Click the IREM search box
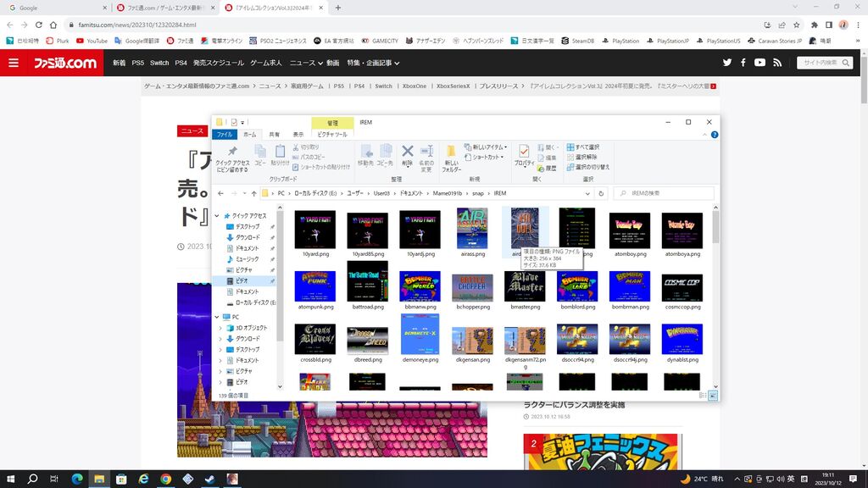 tap(664, 194)
